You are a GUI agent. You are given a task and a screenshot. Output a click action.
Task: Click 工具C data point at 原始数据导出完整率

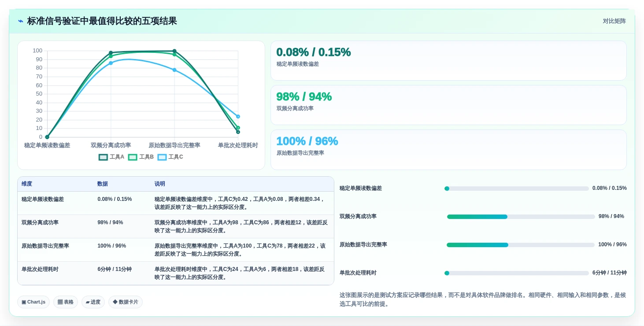click(174, 70)
